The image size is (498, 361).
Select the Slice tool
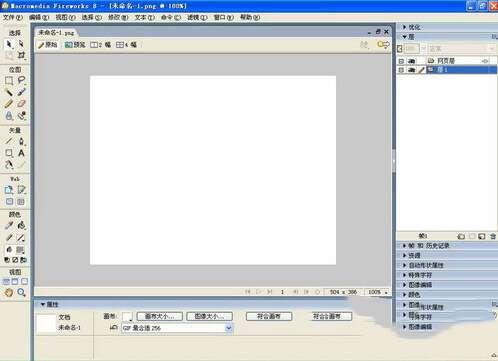coord(21,190)
